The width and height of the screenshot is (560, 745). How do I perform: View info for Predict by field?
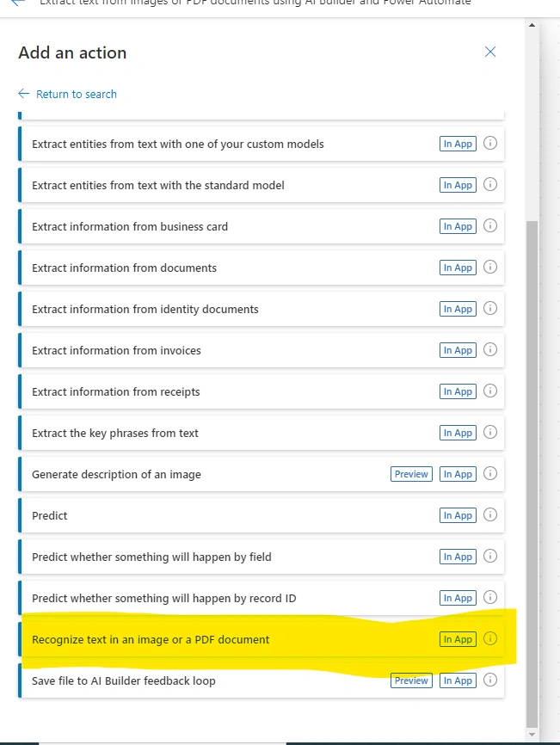[x=490, y=556]
